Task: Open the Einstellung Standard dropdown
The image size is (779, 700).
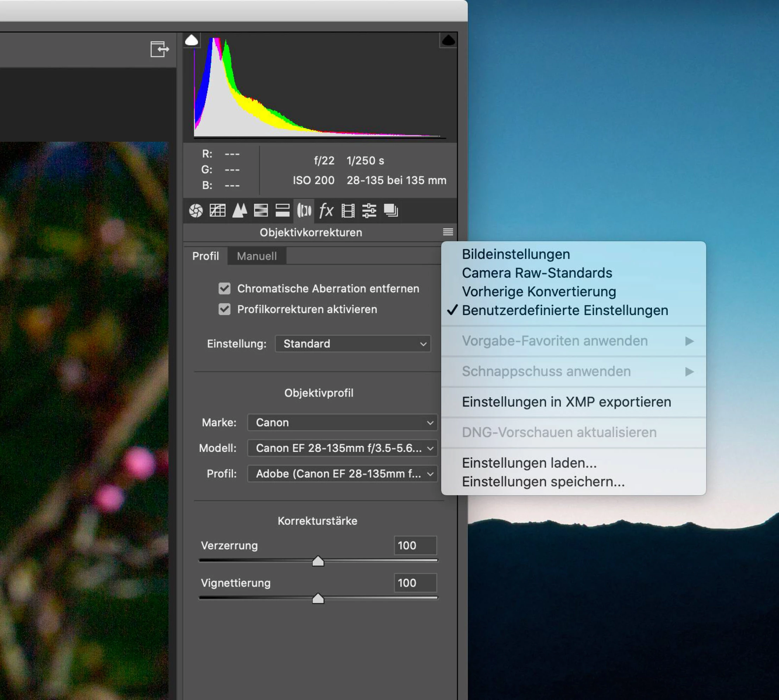Action: [x=353, y=343]
